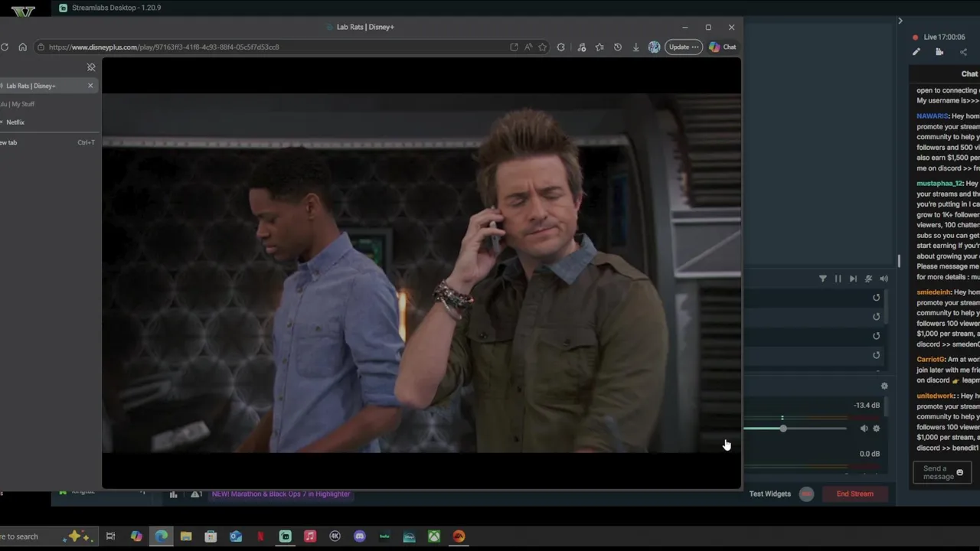980x551 pixels.
Task: Open the audio mixer settings gear
Action: pyautogui.click(x=884, y=386)
